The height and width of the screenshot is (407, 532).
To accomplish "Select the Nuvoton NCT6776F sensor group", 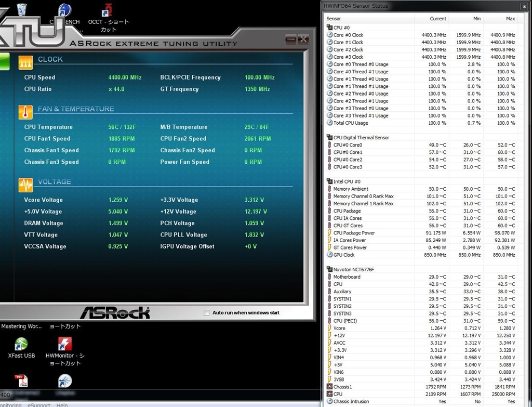I will pos(353,269).
